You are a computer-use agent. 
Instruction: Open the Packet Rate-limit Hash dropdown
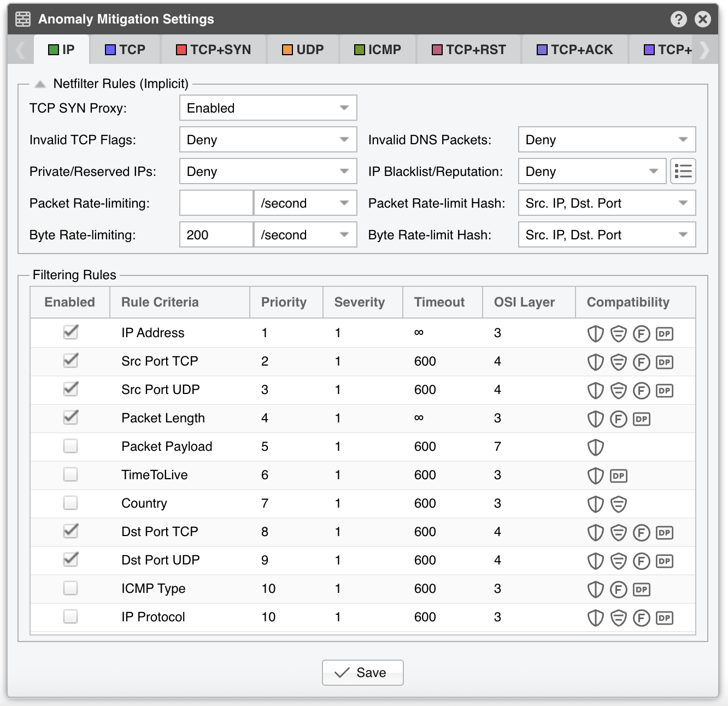coord(607,203)
